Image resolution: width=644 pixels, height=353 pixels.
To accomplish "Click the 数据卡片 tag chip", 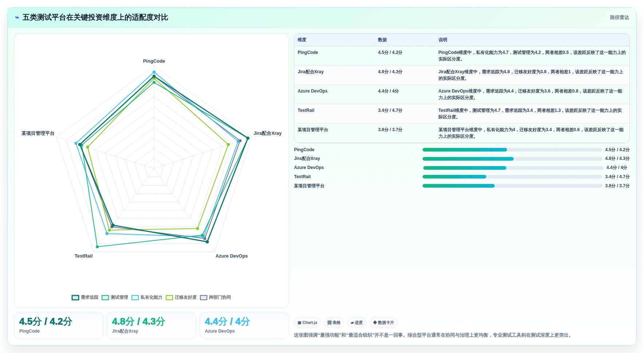I will [384, 323].
